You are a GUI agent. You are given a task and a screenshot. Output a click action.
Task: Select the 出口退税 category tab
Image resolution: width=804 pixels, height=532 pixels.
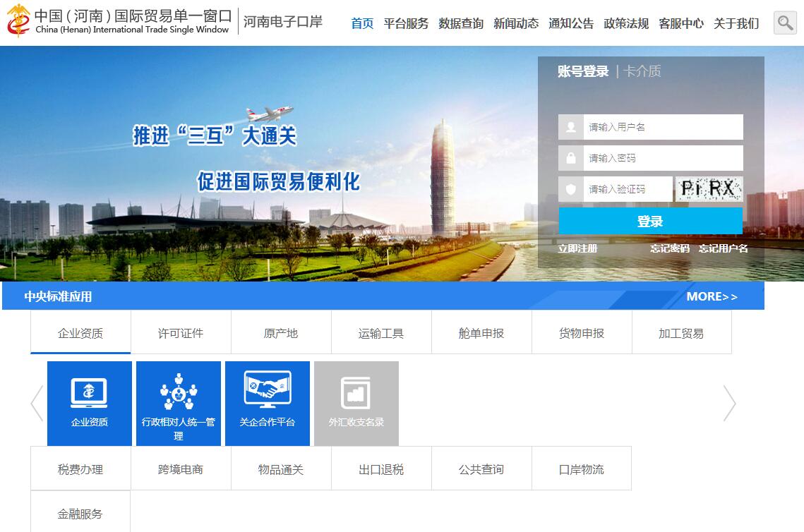click(381, 469)
